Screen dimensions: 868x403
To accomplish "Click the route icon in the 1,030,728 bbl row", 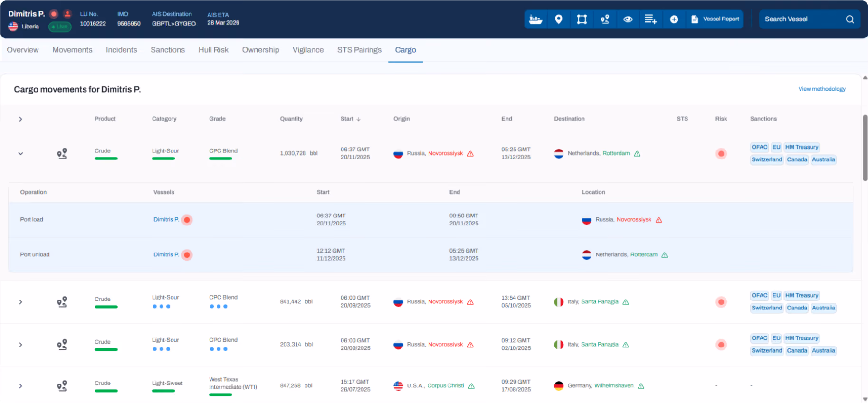I will (62, 153).
